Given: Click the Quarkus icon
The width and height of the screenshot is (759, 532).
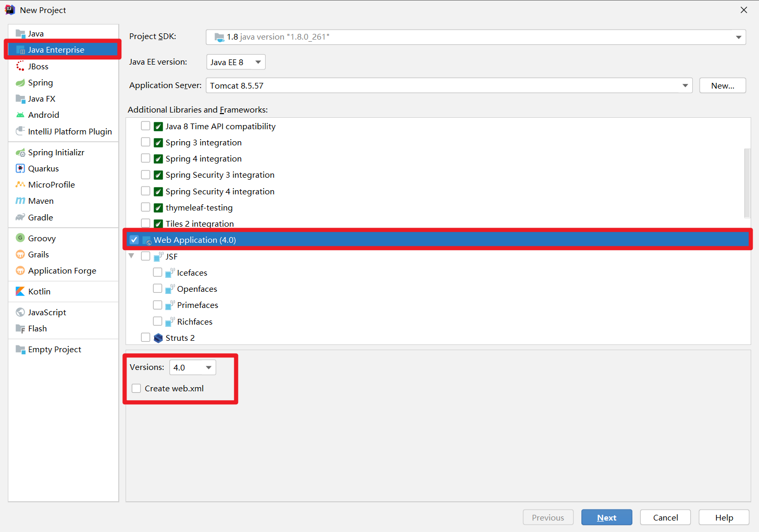Looking at the screenshot, I should [20, 169].
